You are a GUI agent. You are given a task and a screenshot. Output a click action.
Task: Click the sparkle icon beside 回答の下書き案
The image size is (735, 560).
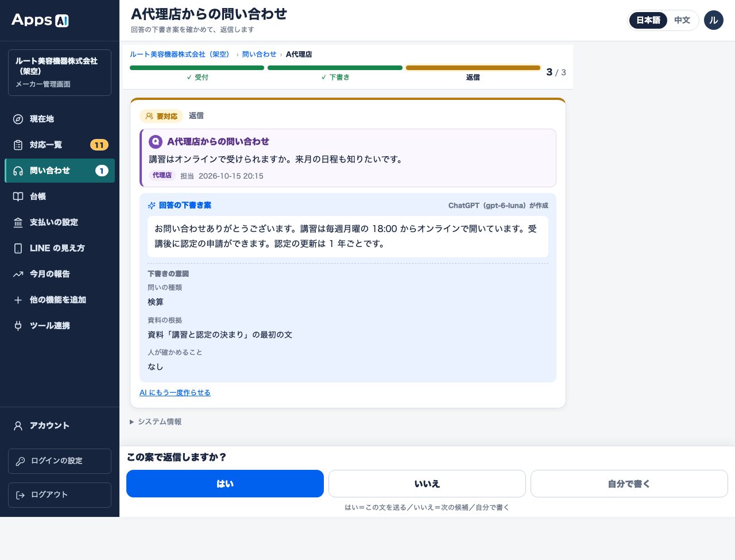[152, 206]
